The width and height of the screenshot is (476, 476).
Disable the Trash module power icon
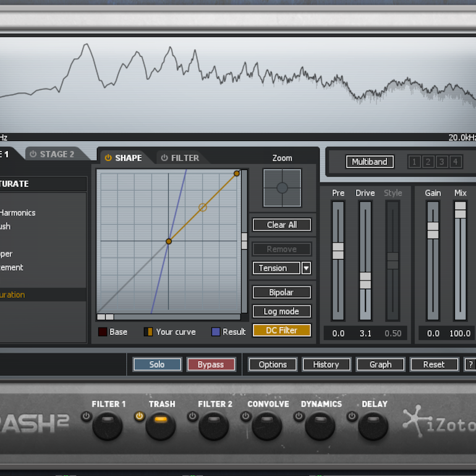pyautogui.click(x=139, y=417)
